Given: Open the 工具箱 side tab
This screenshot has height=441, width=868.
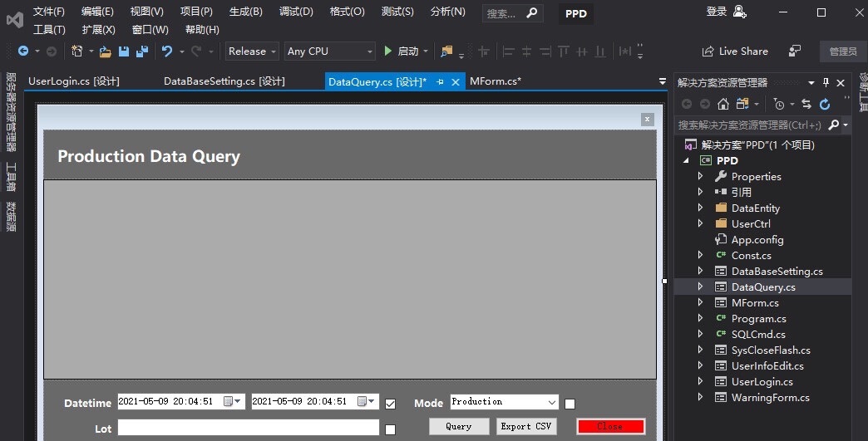Looking at the screenshot, I should (11, 177).
